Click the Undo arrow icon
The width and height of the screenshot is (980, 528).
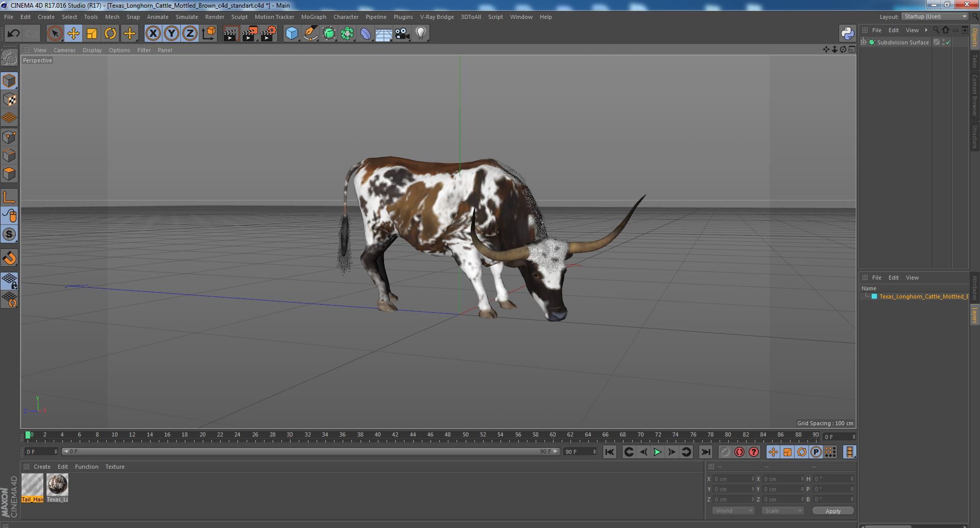[13, 34]
